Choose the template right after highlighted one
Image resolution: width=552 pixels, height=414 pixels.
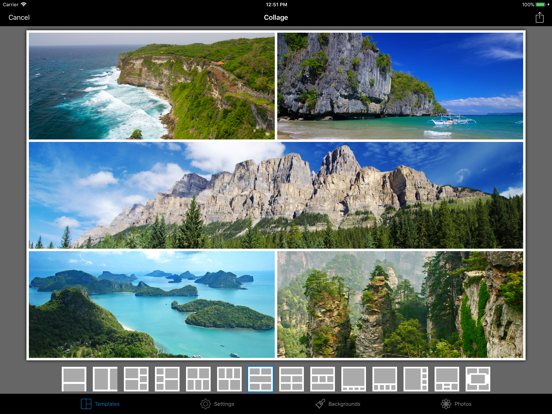[x=291, y=379]
